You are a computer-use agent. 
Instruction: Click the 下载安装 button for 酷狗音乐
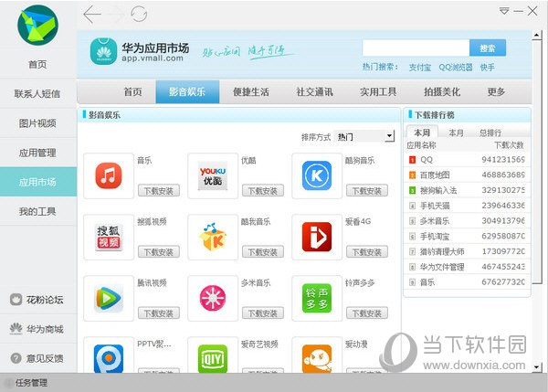366,191
